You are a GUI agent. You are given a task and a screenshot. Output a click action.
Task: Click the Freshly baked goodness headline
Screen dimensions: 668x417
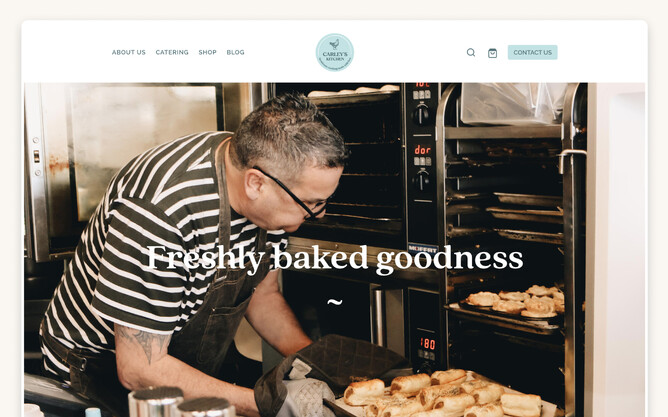[x=335, y=258]
